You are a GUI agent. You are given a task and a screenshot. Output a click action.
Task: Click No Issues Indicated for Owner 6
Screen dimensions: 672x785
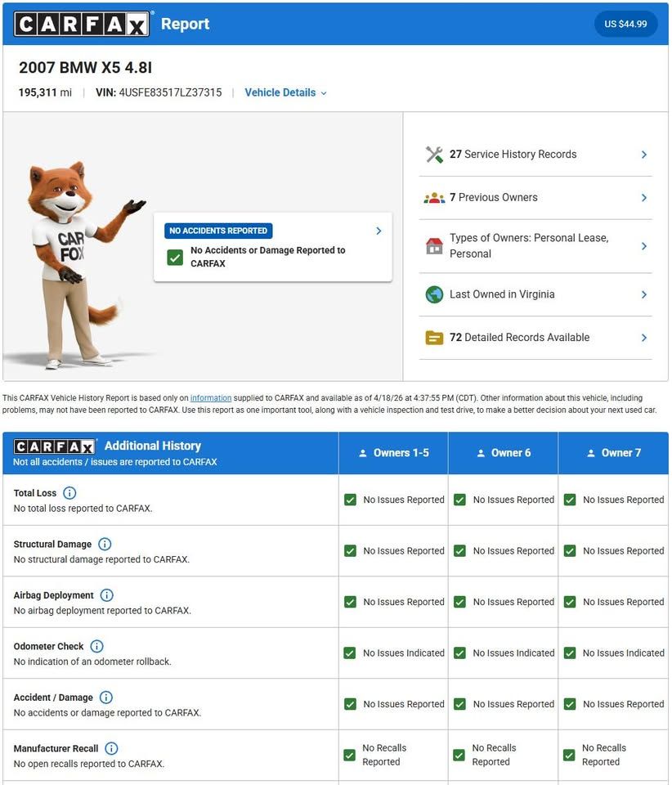point(513,653)
